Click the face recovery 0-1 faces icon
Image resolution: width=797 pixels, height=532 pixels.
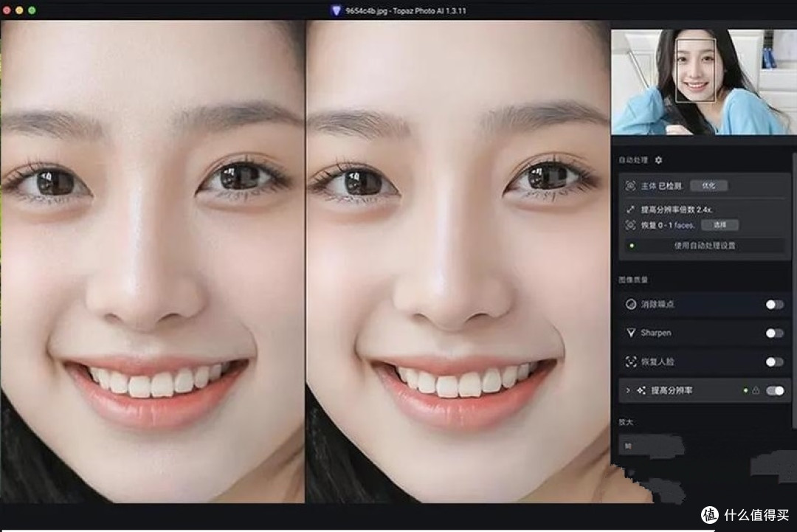point(630,225)
